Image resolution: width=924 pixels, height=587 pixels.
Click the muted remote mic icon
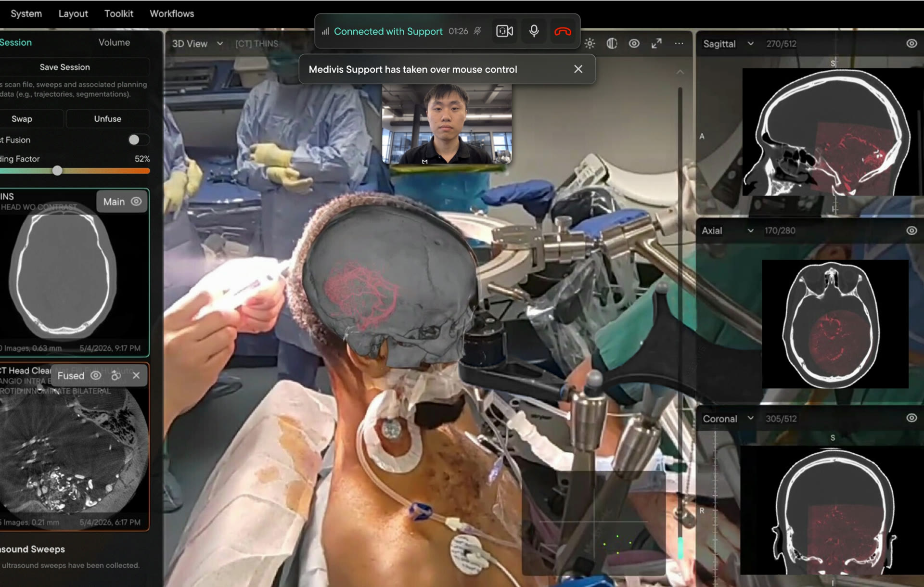(x=477, y=31)
